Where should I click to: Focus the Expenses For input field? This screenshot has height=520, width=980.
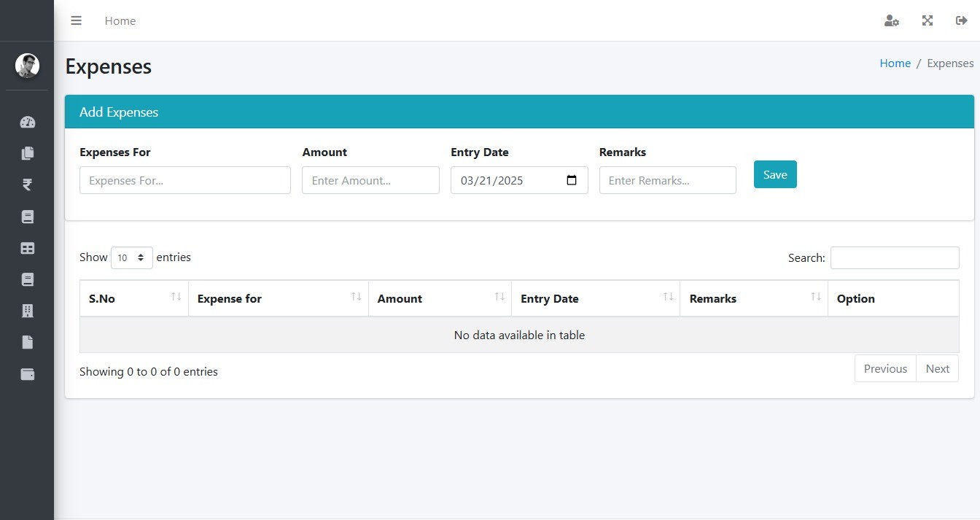pos(184,180)
